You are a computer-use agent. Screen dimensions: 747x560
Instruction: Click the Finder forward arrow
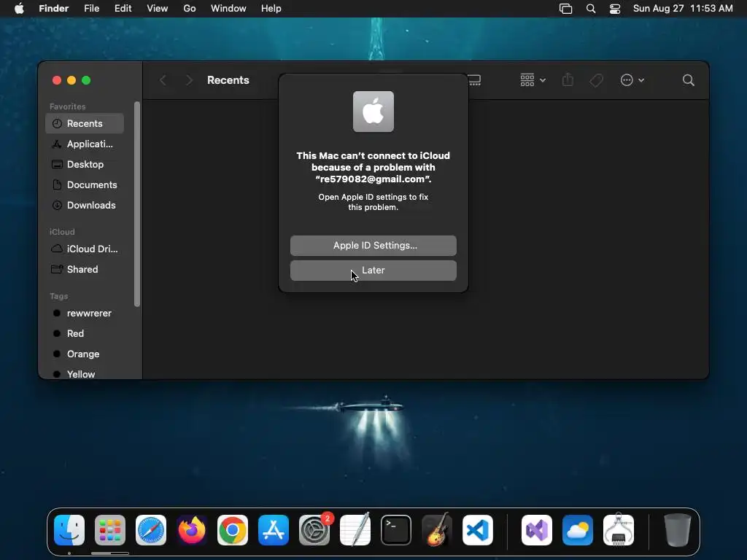tap(189, 80)
